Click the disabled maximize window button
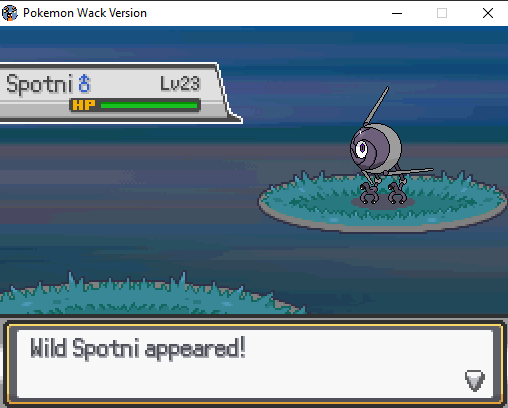The height and width of the screenshot is (408, 508). coord(442,13)
